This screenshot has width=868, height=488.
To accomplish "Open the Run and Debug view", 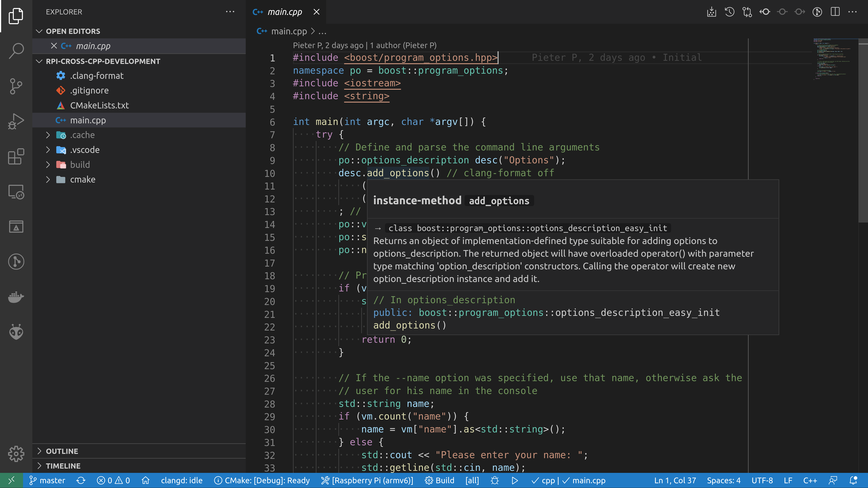I will [x=16, y=121].
